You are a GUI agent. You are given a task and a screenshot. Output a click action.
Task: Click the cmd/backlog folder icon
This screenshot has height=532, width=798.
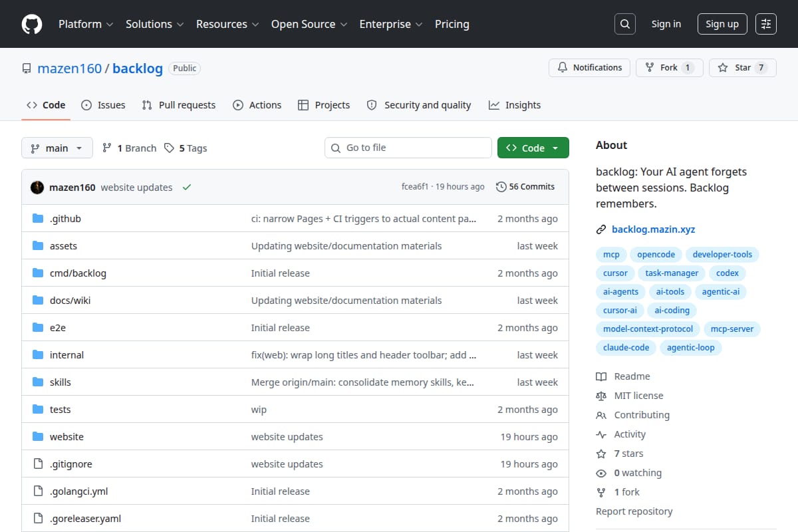(x=38, y=273)
